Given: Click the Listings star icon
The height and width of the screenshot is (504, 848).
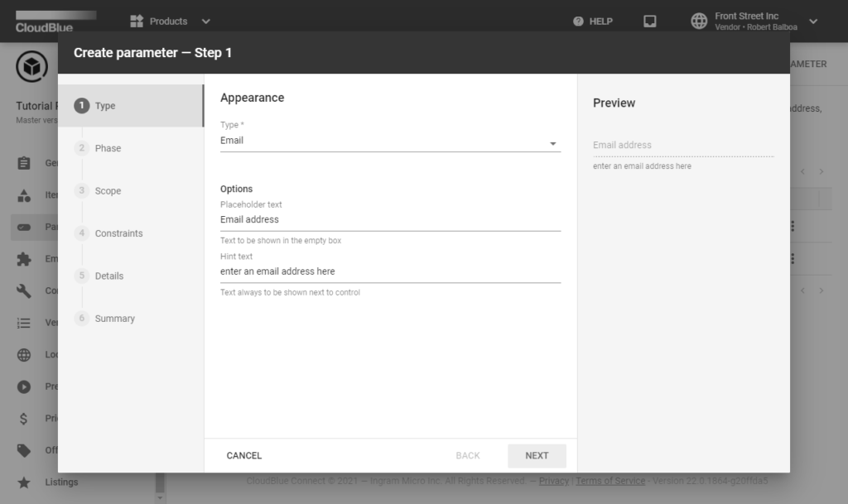Looking at the screenshot, I should (24, 482).
